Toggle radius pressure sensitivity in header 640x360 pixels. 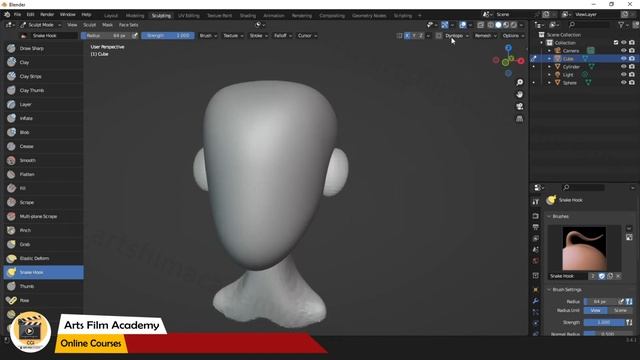pos(135,36)
